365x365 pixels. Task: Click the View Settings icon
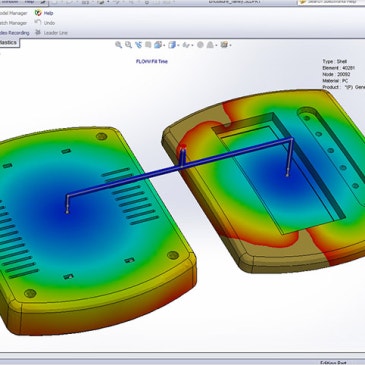pyautogui.click(x=224, y=45)
